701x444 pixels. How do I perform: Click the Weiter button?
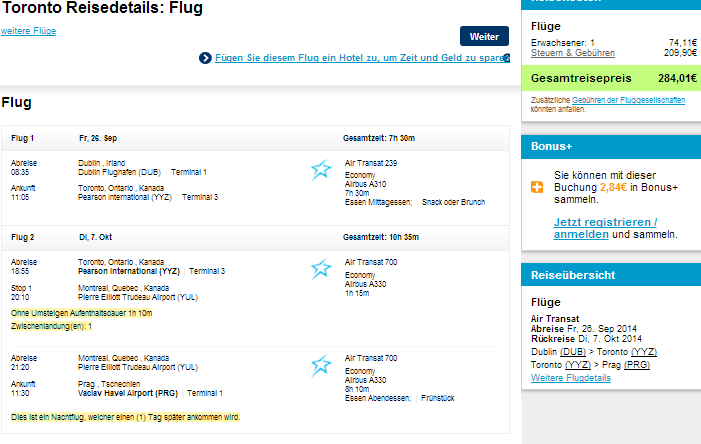(484, 36)
